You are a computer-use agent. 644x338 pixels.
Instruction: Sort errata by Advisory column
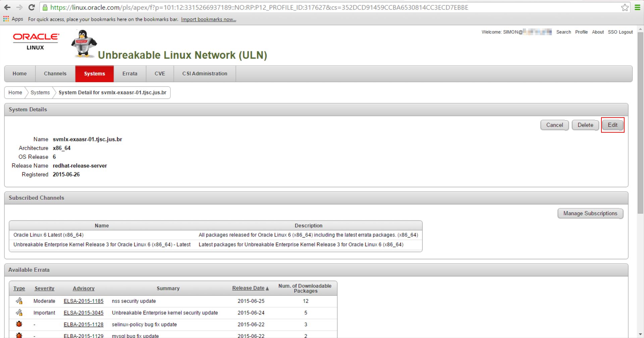pyautogui.click(x=84, y=288)
